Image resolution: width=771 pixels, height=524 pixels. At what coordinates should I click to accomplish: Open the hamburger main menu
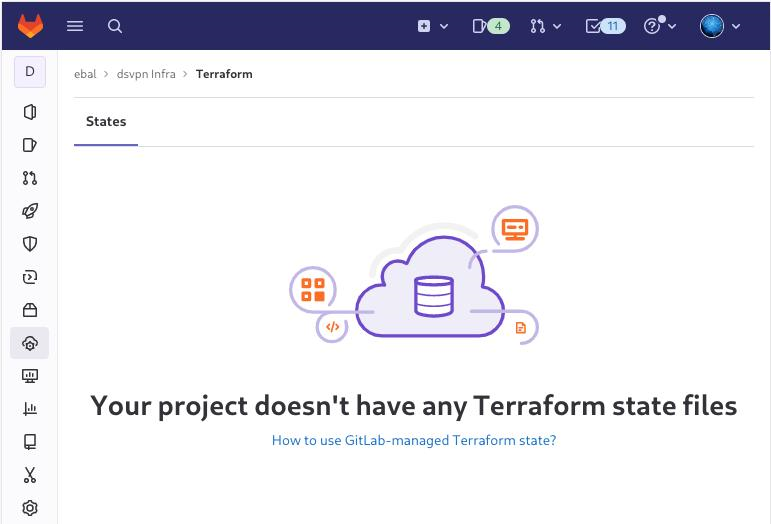tap(75, 26)
